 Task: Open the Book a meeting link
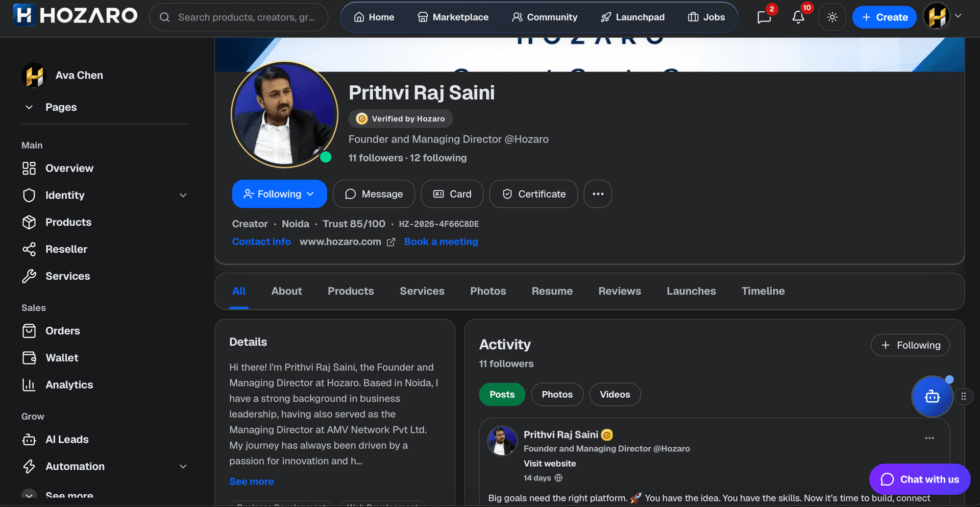click(x=441, y=242)
